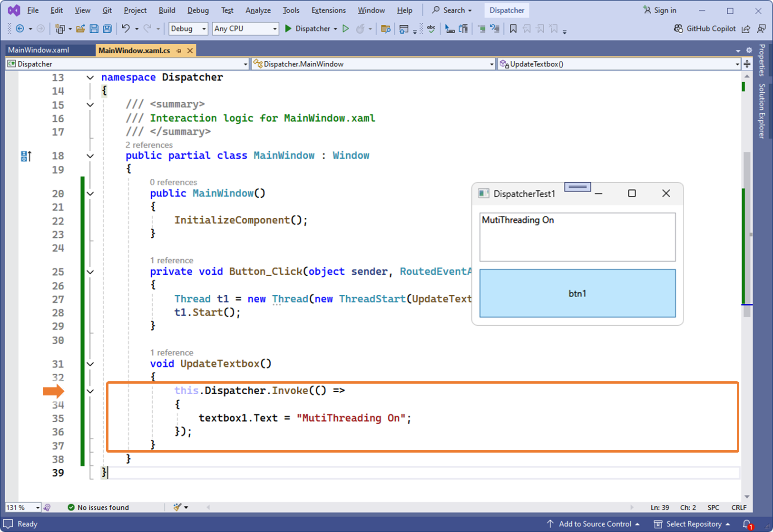Click the Undo arrow icon
The height and width of the screenshot is (532, 773).
pos(126,29)
